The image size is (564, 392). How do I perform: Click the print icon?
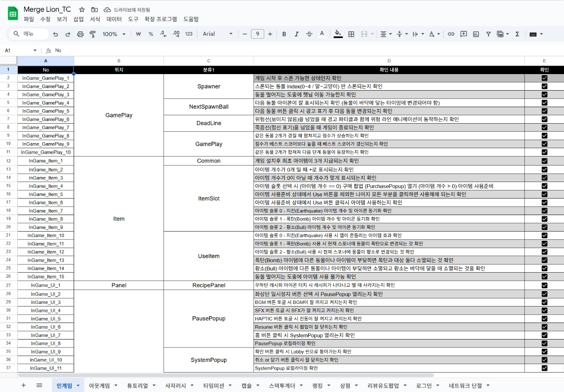pos(80,34)
